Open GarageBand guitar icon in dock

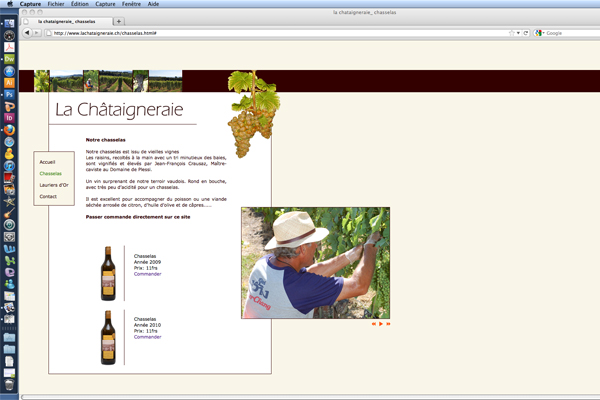9,213
